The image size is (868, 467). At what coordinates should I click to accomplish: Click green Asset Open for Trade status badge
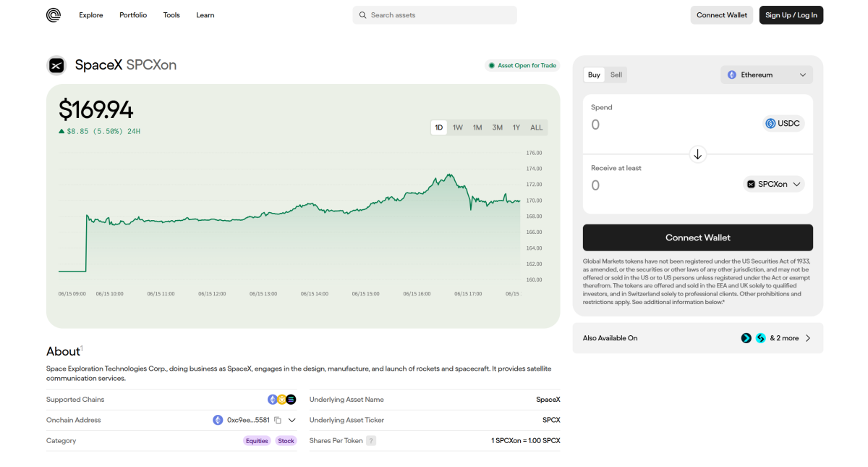pyautogui.click(x=522, y=65)
